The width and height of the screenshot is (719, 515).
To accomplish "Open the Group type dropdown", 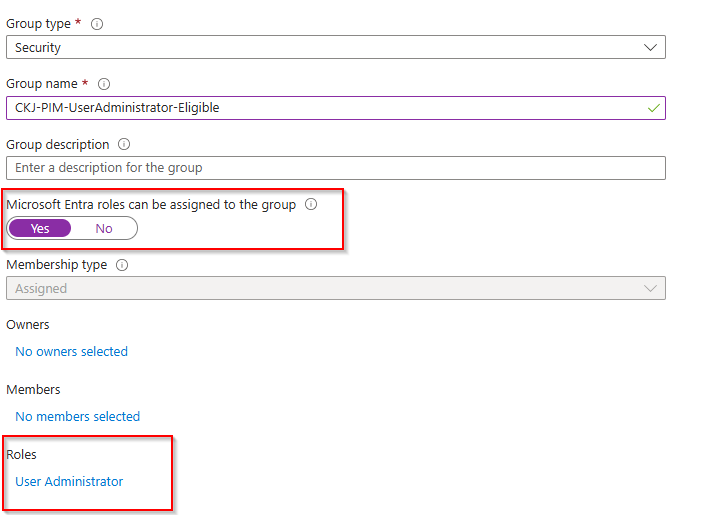I will (x=335, y=47).
